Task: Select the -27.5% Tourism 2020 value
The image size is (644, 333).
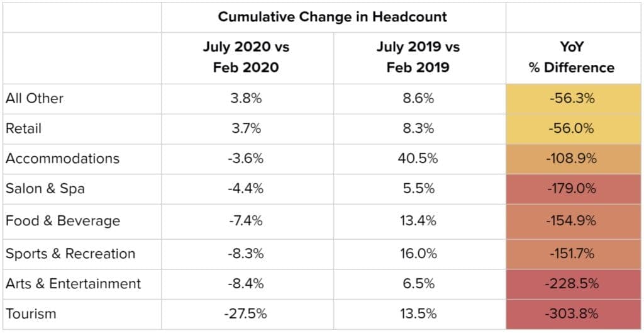Action: (246, 314)
